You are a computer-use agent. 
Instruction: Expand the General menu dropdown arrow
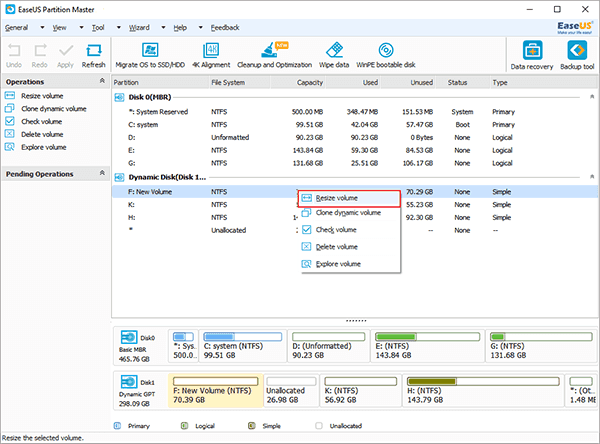[42, 28]
